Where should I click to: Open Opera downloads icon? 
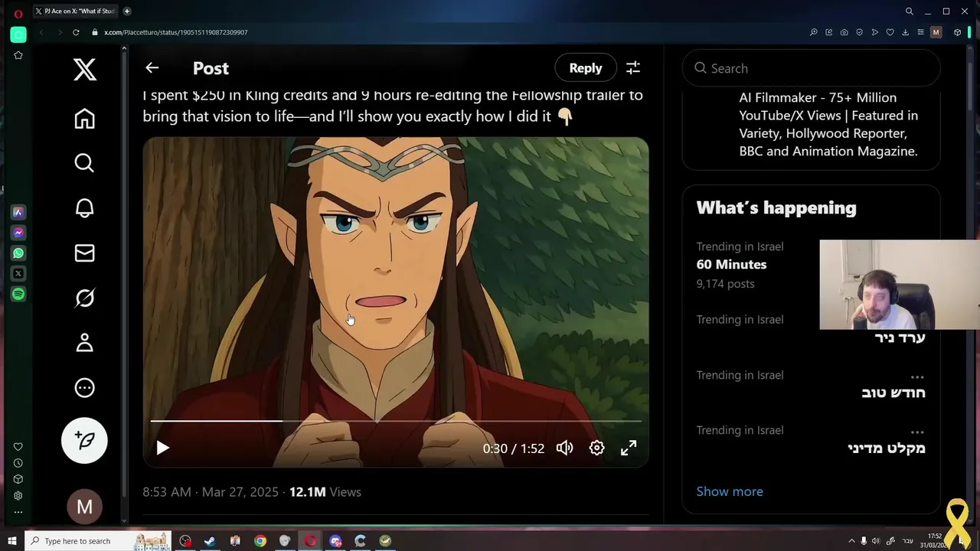tap(905, 32)
